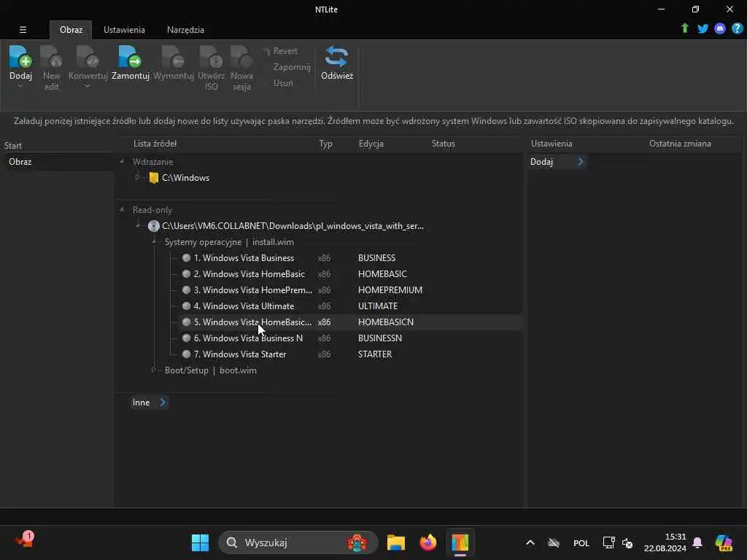Switch to the Narzędzia tab
Image resolution: width=747 pixels, height=560 pixels.
[x=185, y=29]
